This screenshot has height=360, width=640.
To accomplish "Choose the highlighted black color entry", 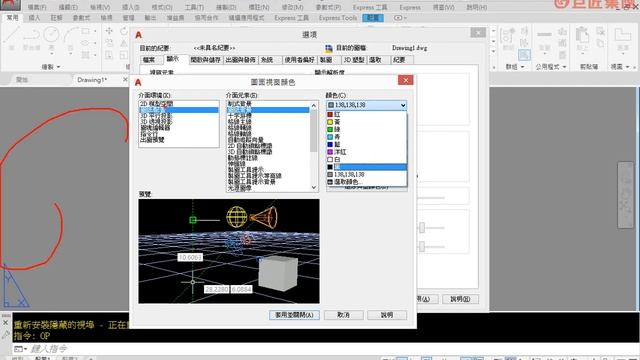I will [x=367, y=167].
